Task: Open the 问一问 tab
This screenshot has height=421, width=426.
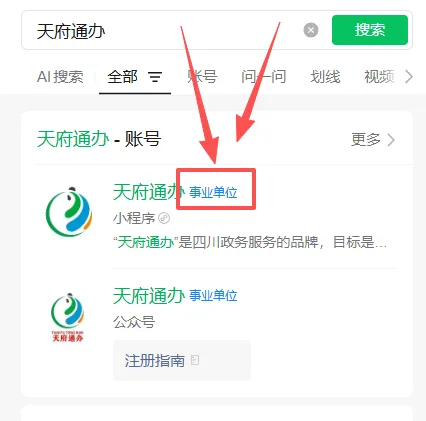Action: (x=263, y=77)
